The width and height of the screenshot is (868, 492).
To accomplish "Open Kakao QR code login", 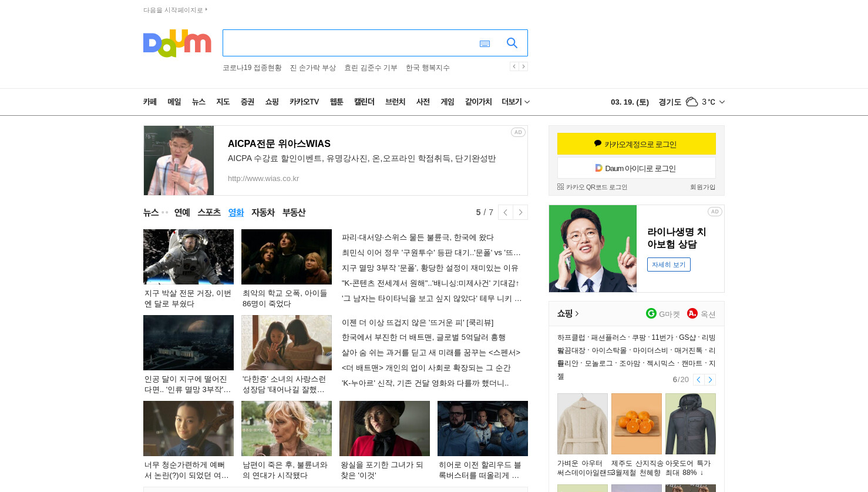I will coord(592,187).
